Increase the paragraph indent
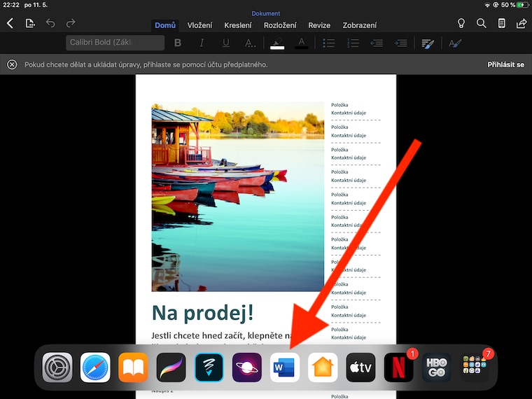This screenshot has width=532, height=399. point(400,43)
